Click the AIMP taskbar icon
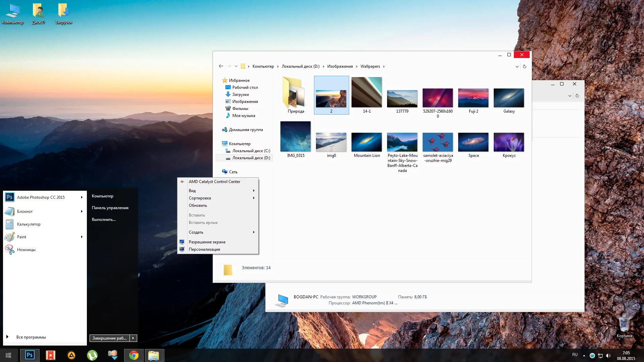Image resolution: width=644 pixels, height=362 pixels. [x=71, y=355]
